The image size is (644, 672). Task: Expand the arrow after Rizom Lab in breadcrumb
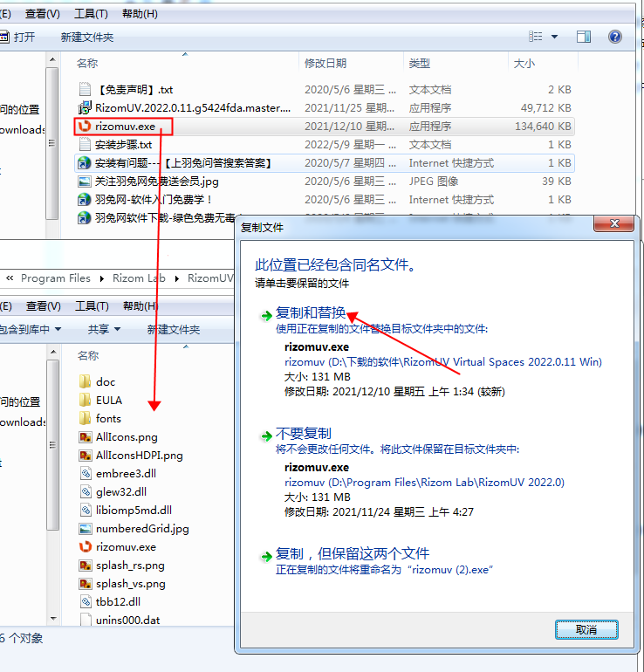tap(177, 278)
